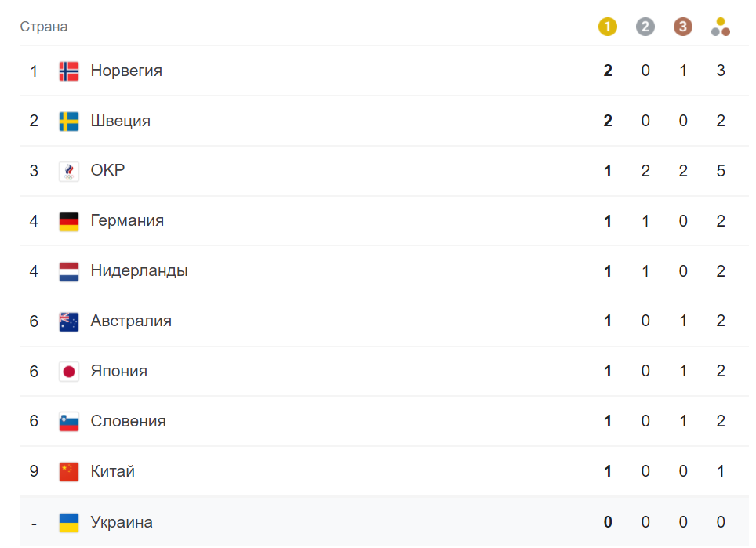Click the Norway flag icon
The image size is (756, 548).
[x=69, y=71]
